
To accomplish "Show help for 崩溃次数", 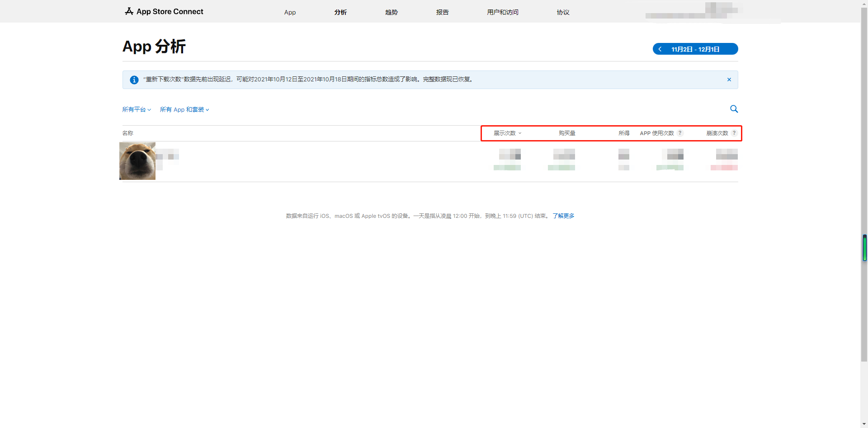I will 734,133.
